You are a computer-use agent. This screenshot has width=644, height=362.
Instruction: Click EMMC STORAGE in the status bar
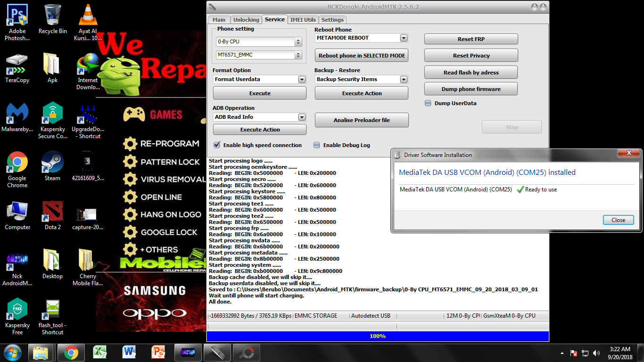316,316
